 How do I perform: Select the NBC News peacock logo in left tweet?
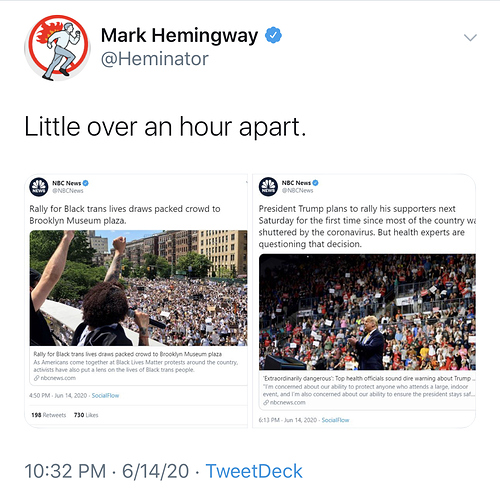tap(39, 187)
